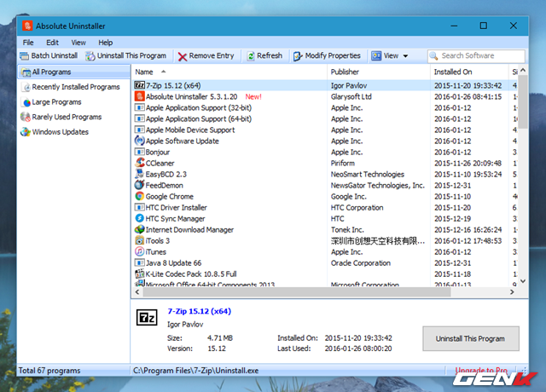Click the Modify Properties toolbar icon
This screenshot has height=392, width=546.
click(x=298, y=56)
